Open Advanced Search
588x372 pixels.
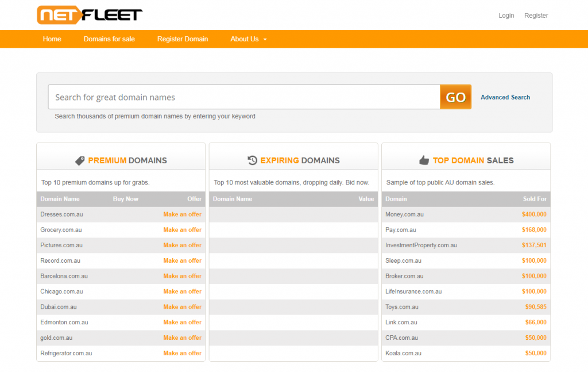(505, 97)
